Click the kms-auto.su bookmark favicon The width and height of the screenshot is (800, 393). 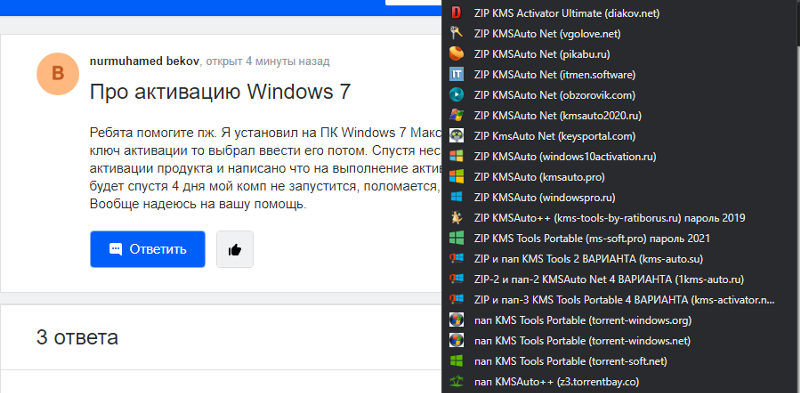(456, 259)
